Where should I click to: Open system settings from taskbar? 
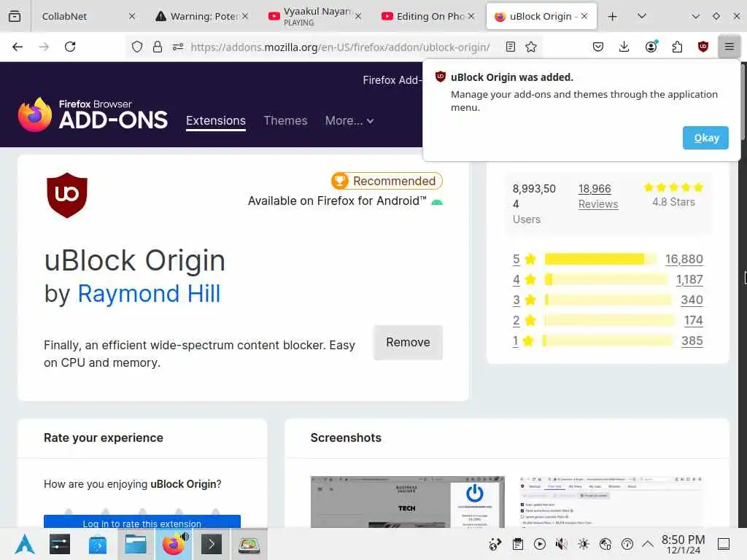point(60,544)
